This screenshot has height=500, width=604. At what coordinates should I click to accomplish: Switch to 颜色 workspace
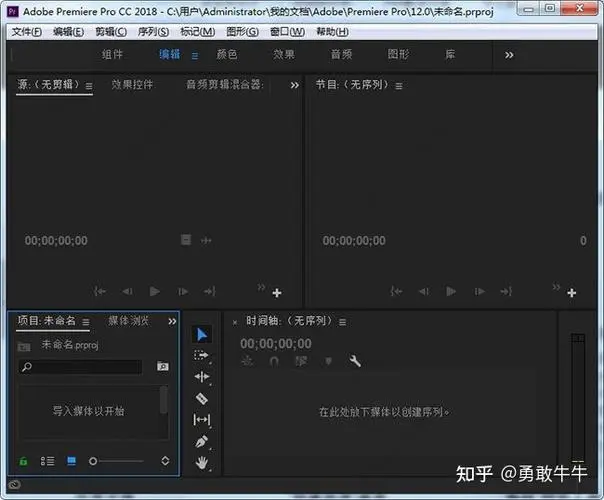226,54
